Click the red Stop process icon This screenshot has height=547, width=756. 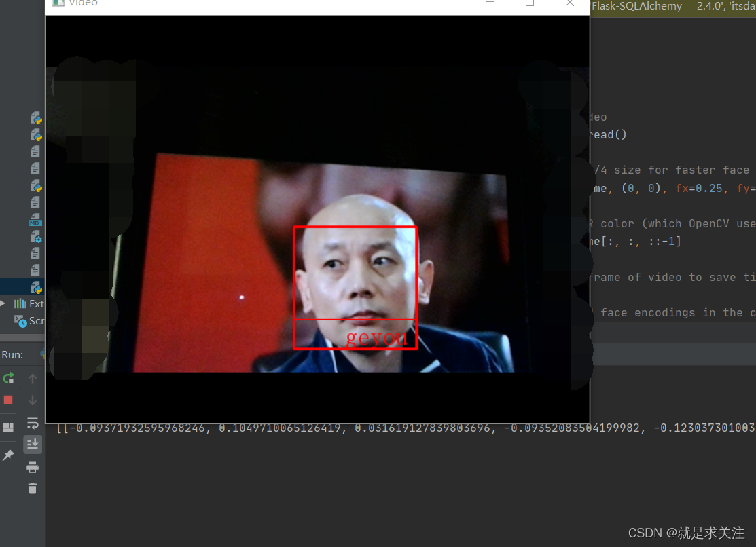8,400
